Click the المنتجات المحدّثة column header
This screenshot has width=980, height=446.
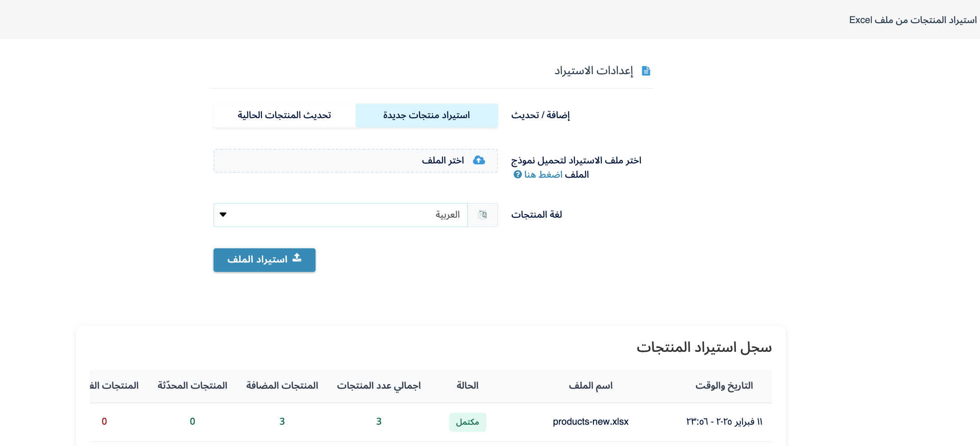(x=192, y=386)
